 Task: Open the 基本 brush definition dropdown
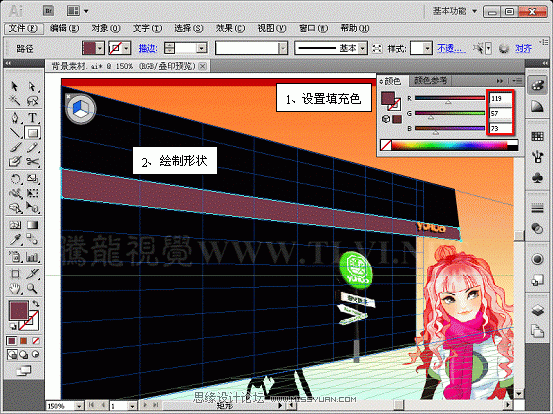(363, 48)
